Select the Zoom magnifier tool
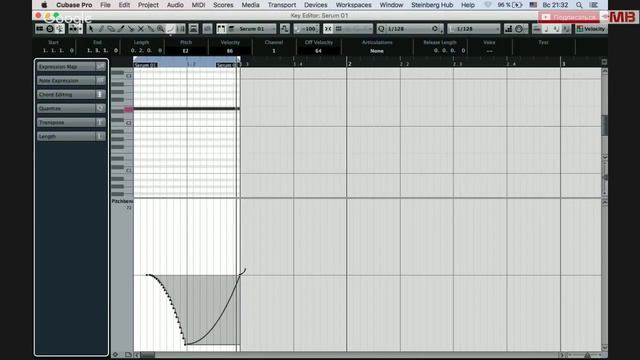This screenshot has height=360, width=640. [160, 29]
